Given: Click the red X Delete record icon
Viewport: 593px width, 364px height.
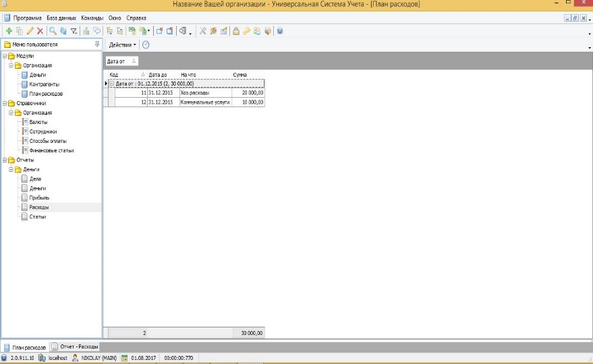Looking at the screenshot, I should pos(40,31).
